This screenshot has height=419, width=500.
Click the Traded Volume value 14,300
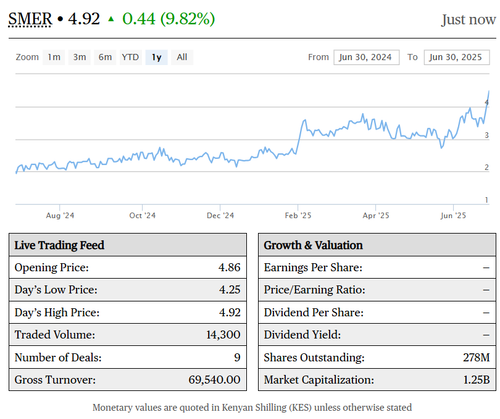pyautogui.click(x=223, y=335)
